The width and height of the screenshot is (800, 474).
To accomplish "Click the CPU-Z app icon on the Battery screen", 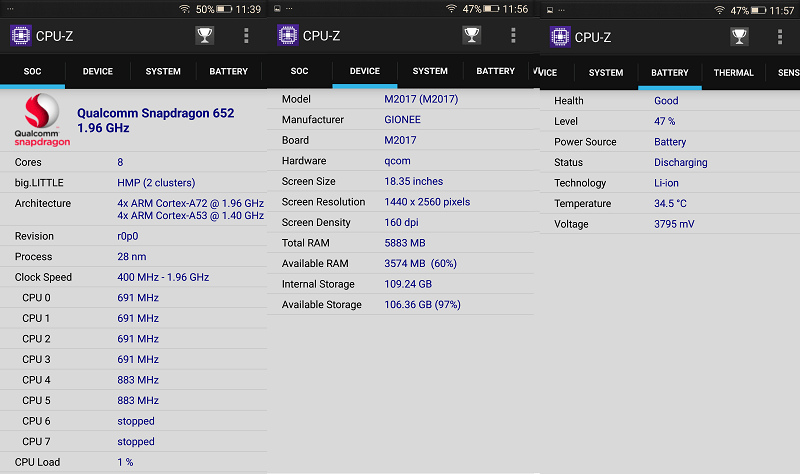I will pos(560,37).
